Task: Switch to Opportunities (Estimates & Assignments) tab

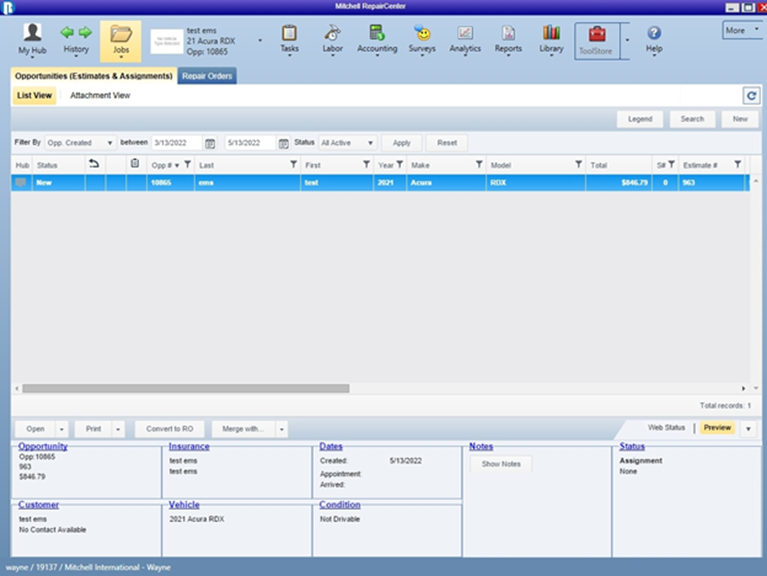Action: 93,76
